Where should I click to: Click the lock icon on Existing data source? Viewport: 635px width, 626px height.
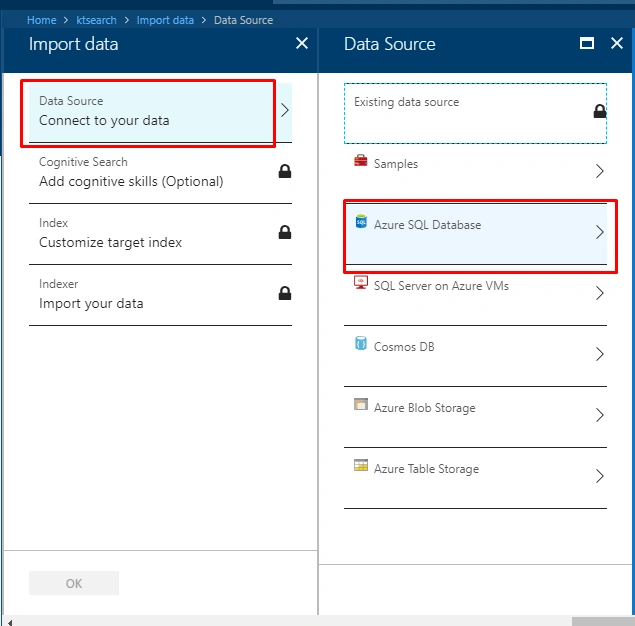(599, 111)
